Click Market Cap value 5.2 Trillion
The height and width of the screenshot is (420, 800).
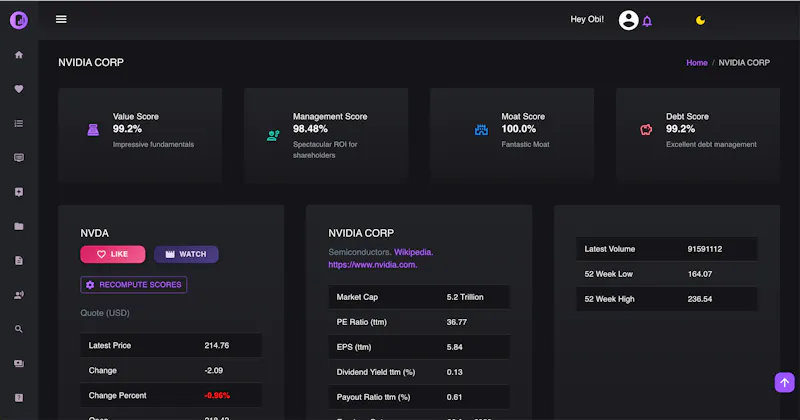(465, 297)
